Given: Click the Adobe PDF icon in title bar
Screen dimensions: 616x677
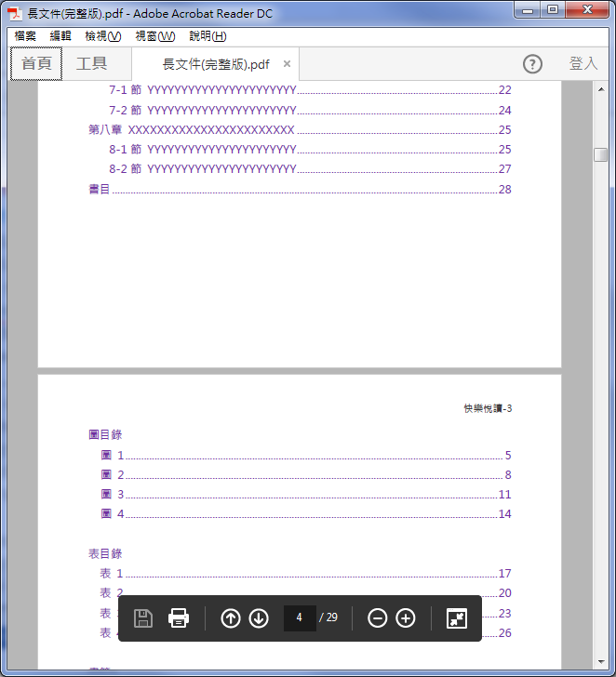Looking at the screenshot, I should (x=15, y=13).
